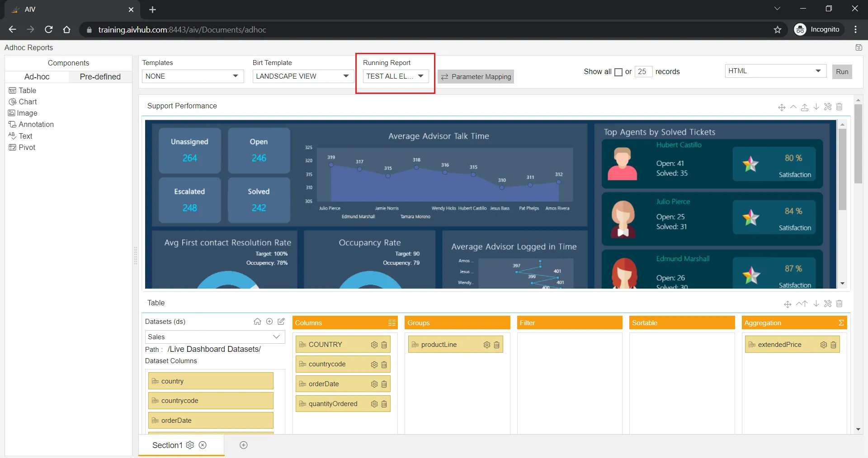
Task: Open settings gear for extendedPrice aggregation
Action: (x=824, y=345)
